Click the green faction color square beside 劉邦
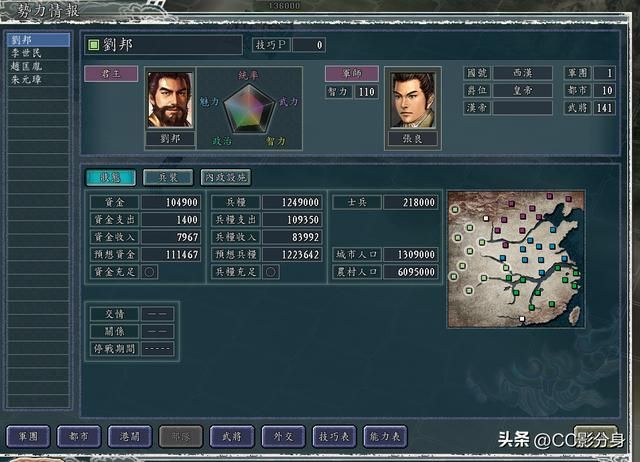The height and width of the screenshot is (462, 640). (94, 45)
